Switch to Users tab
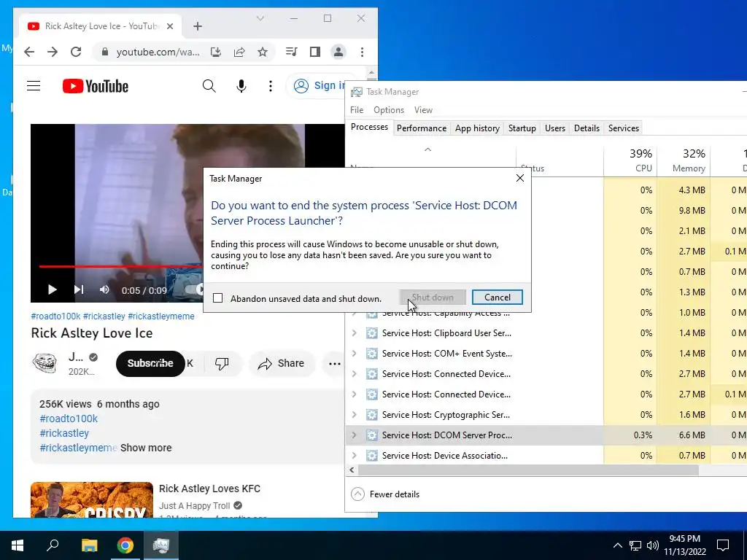 (x=555, y=128)
